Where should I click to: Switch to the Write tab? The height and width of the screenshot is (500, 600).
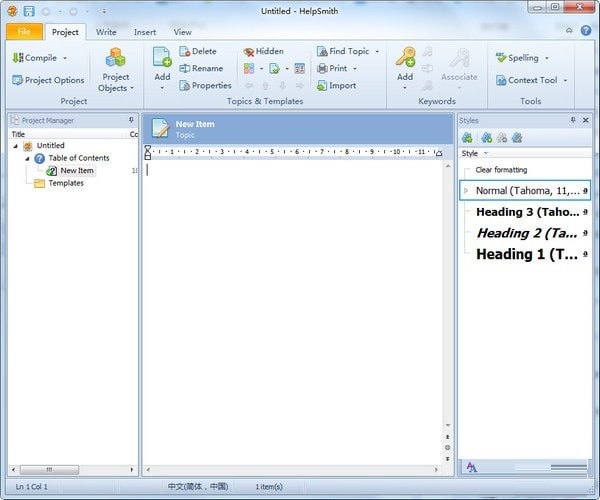[106, 32]
